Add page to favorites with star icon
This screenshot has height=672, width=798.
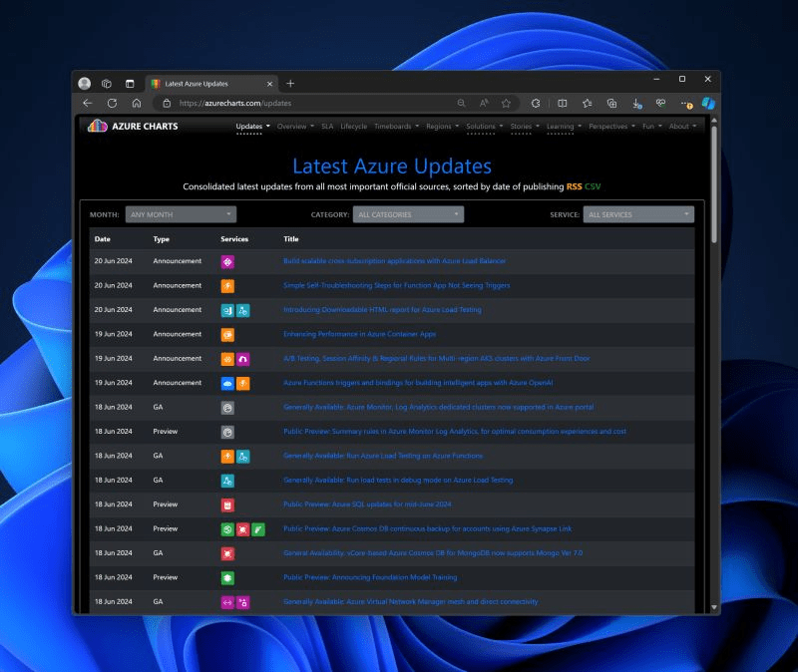[506, 103]
